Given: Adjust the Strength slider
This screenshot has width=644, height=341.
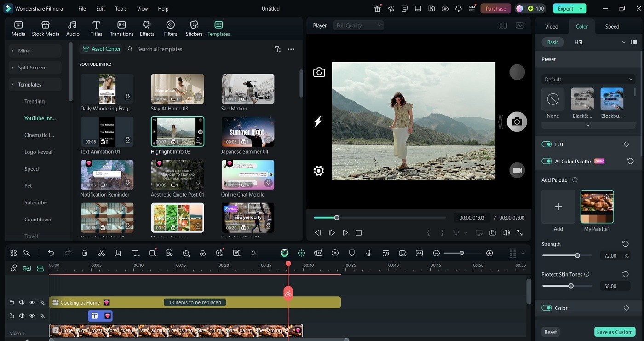Looking at the screenshot, I should pos(568,255).
